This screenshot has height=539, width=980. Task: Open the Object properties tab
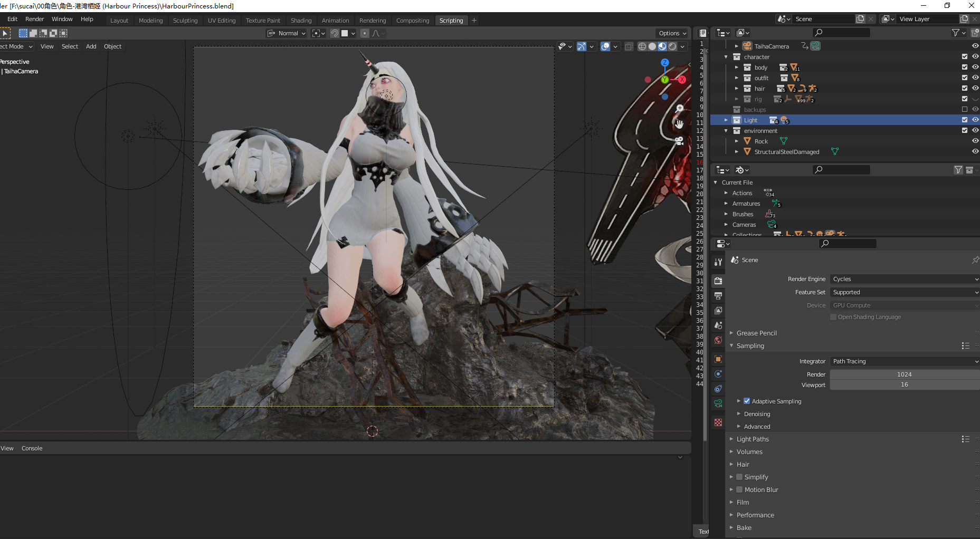click(718, 359)
